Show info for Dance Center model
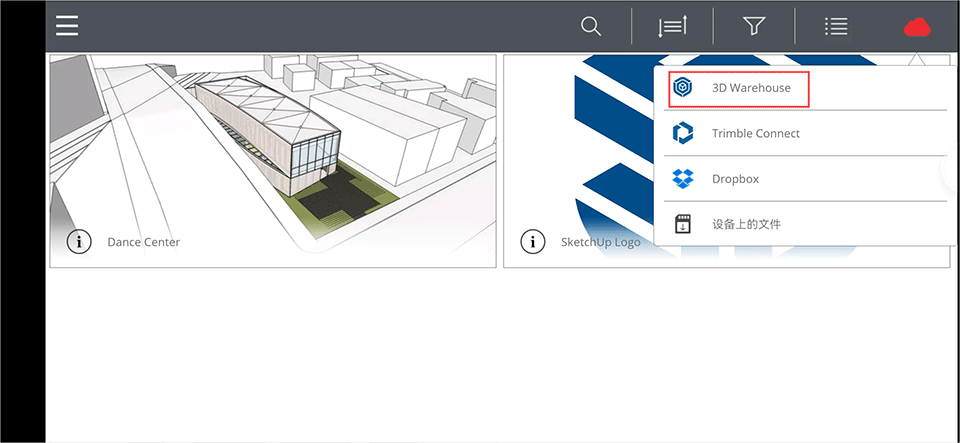960x443 pixels. (79, 242)
